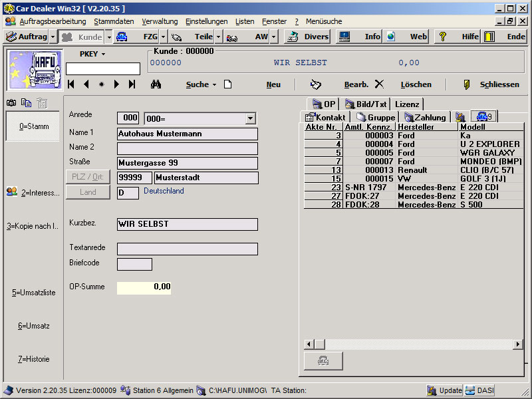Go to the last customer record
The image size is (532, 399).
pos(132,84)
